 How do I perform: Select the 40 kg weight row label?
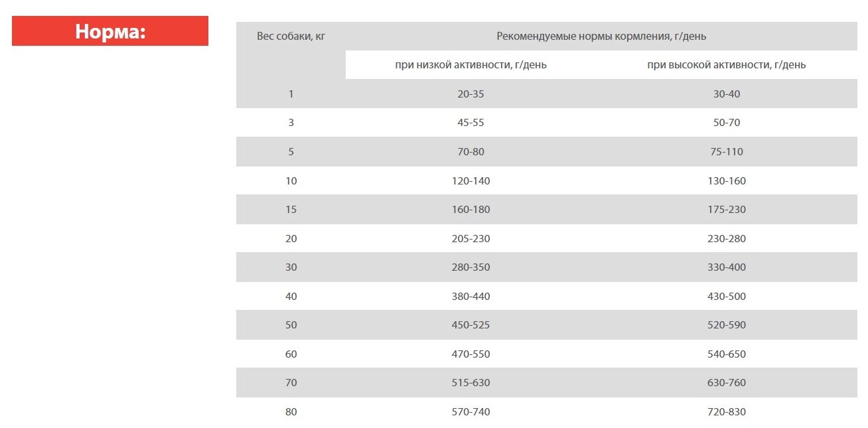coord(291,297)
